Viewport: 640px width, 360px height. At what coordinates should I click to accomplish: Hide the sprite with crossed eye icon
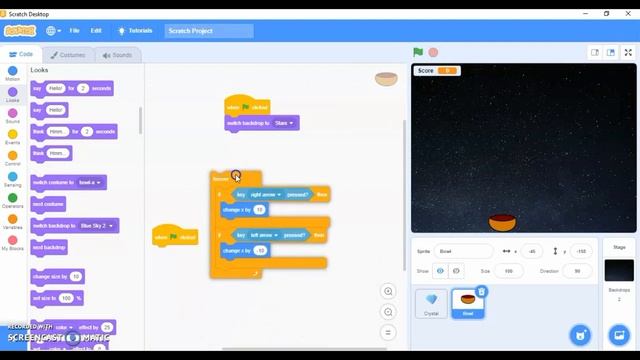(x=456, y=271)
